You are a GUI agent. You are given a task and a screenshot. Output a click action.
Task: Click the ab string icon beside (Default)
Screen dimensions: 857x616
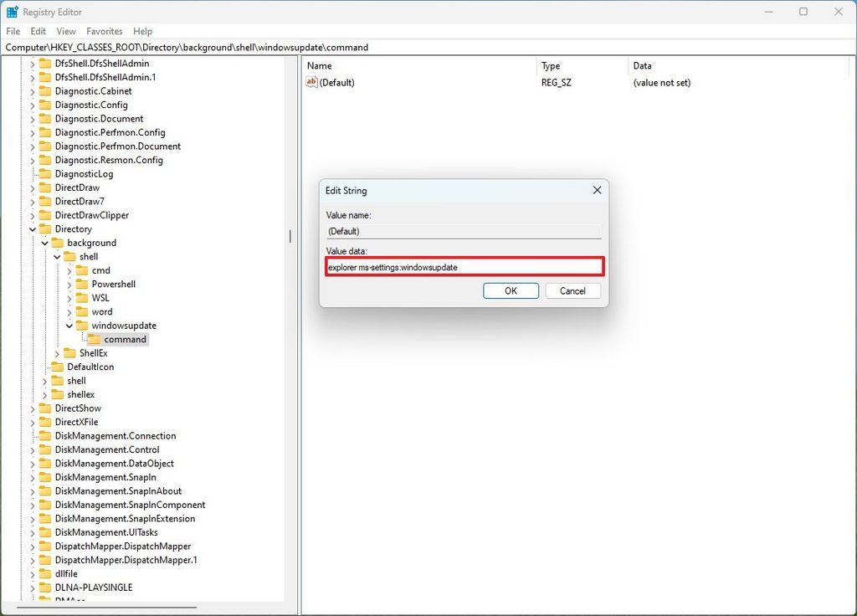310,82
